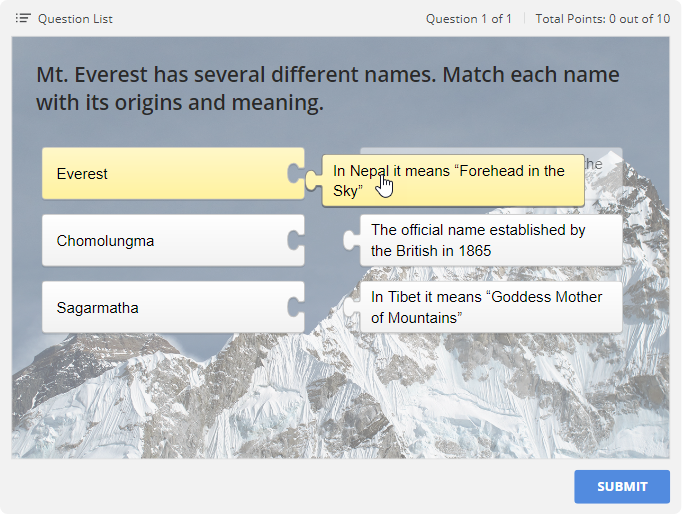Click the puzzle notch on Goddess Mother card

pos(351,308)
